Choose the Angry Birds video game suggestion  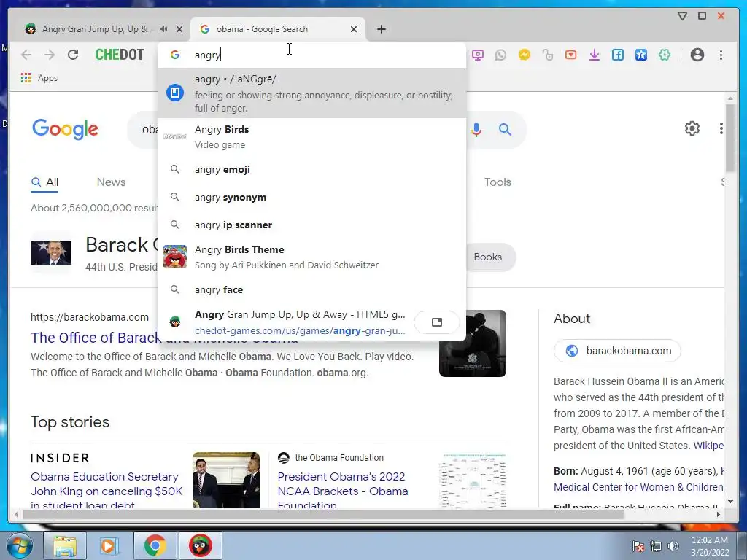pos(312,136)
